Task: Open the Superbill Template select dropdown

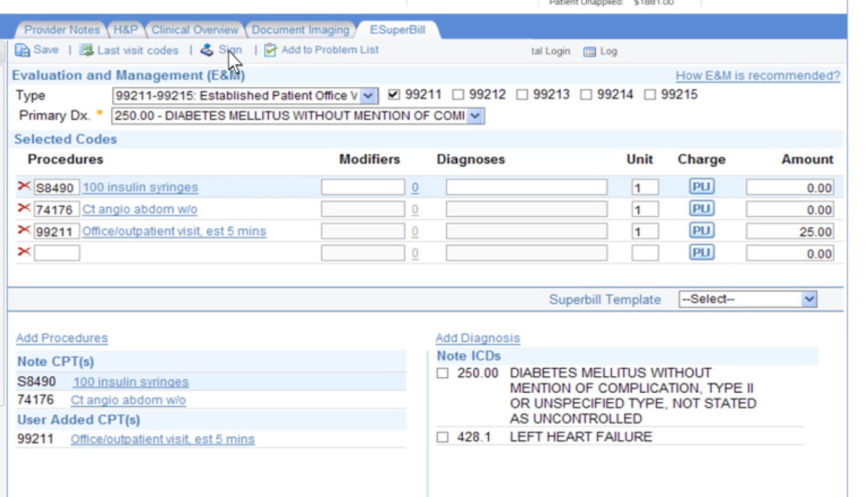Action: click(x=809, y=299)
